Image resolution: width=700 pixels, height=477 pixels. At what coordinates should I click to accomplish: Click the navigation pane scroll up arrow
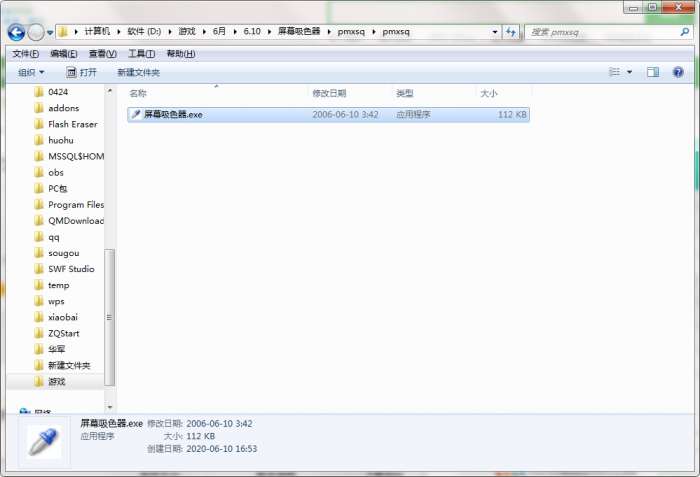(110, 91)
